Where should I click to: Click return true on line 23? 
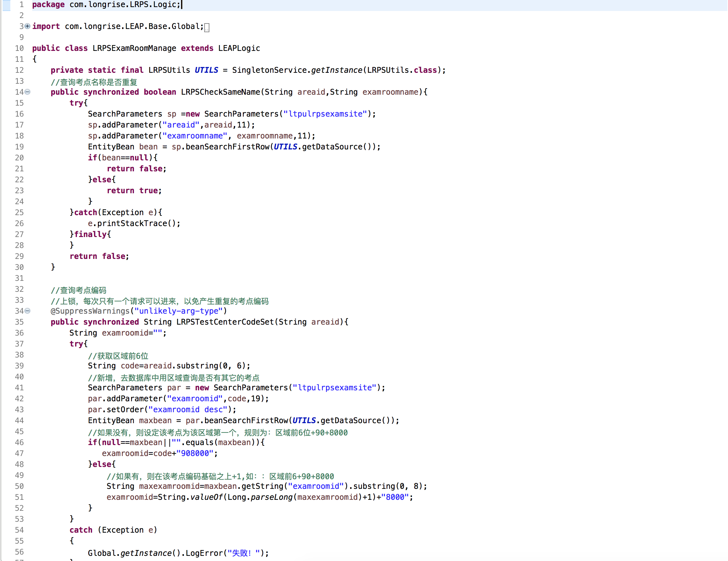(134, 191)
